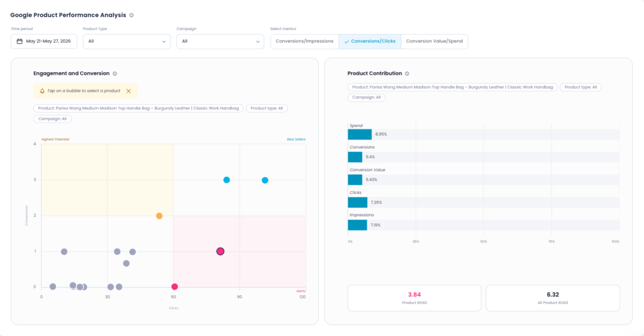Click the 'Best Sellers' quadrant label

point(296,139)
